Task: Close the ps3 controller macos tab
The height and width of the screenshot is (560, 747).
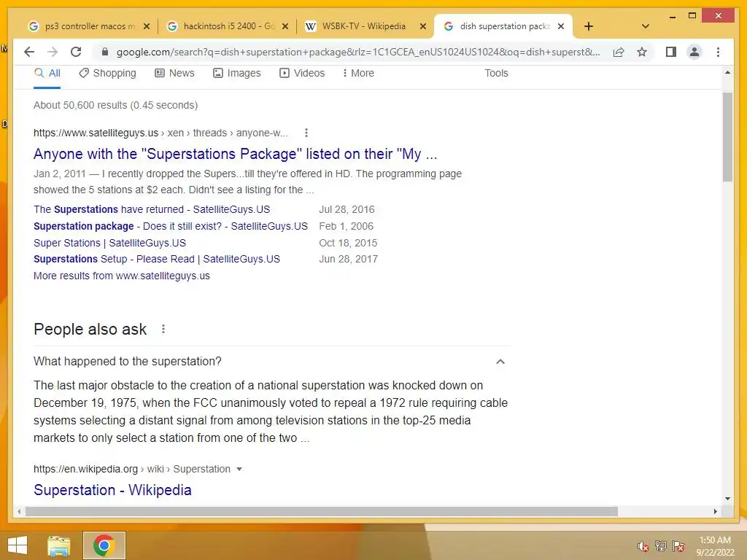Action: click(147, 26)
